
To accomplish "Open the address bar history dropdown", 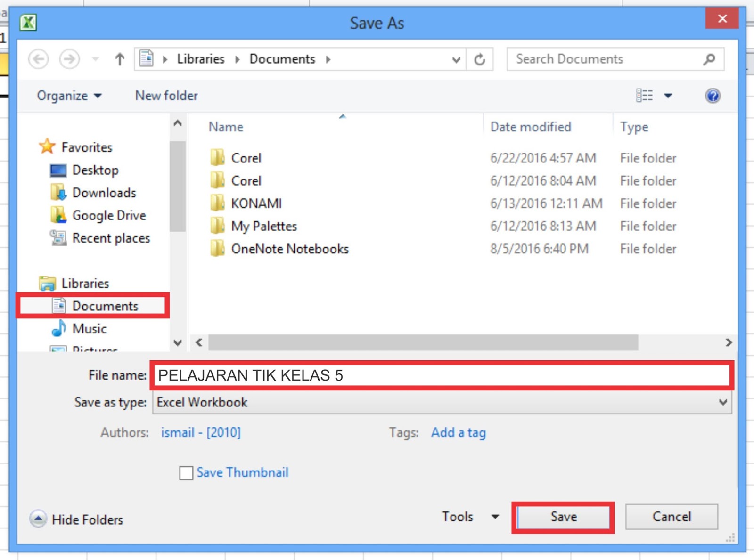I will point(456,59).
